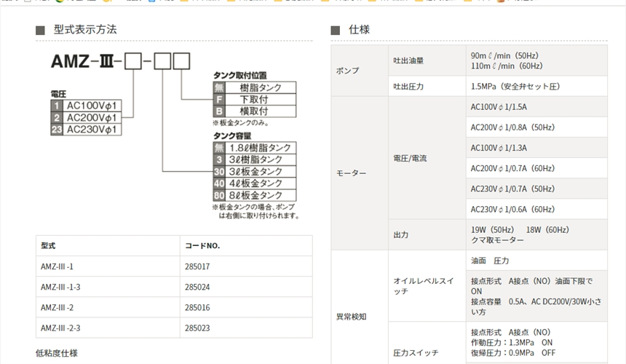Select the AC100Vφ1 voltage option in diagram
The height and width of the screenshot is (364, 626).
(95, 106)
